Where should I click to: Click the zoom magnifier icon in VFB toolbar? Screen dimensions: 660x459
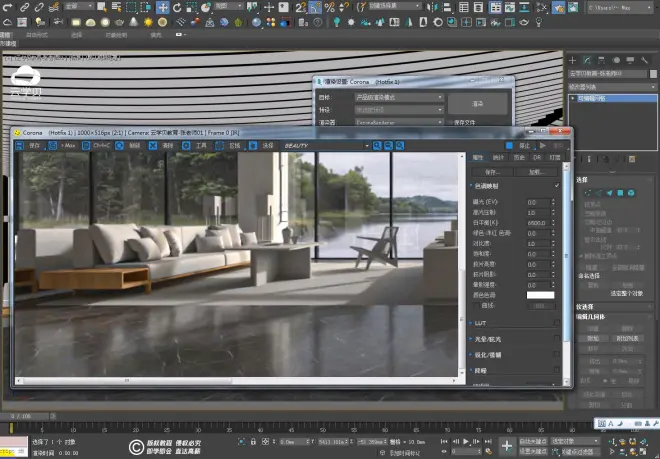pos(378,145)
